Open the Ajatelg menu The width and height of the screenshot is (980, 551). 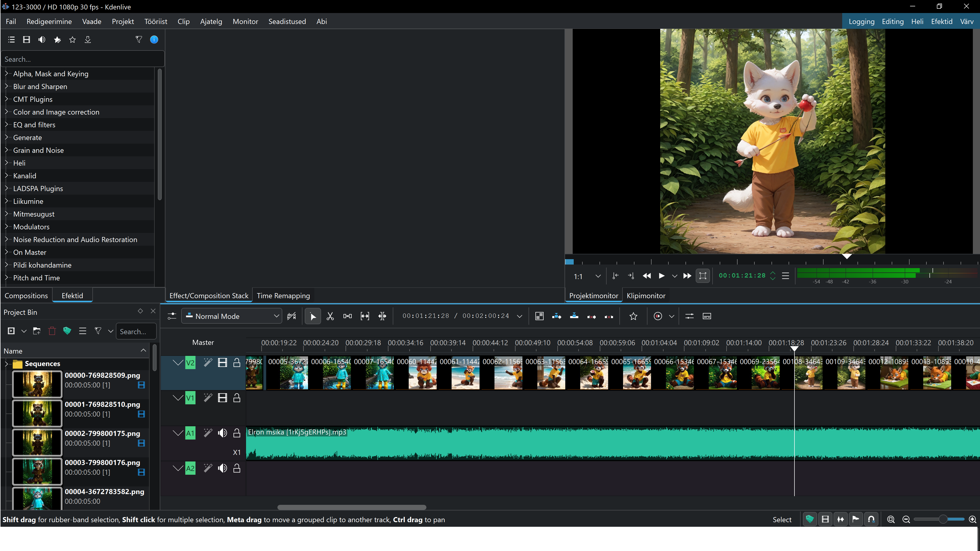click(x=211, y=22)
